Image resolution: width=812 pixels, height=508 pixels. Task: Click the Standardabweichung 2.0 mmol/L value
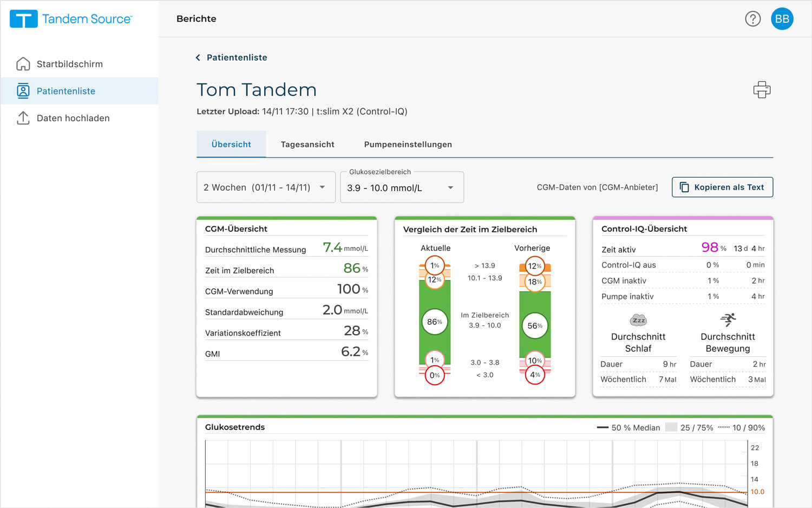(x=345, y=310)
